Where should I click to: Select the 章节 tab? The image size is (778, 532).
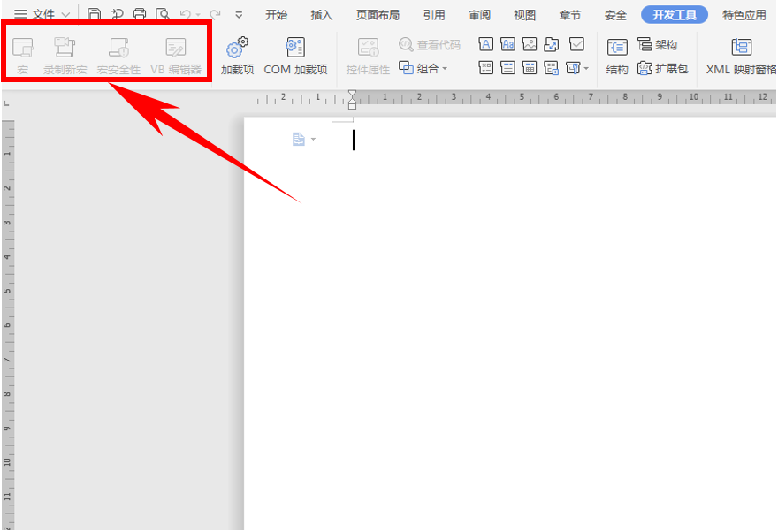(x=569, y=15)
